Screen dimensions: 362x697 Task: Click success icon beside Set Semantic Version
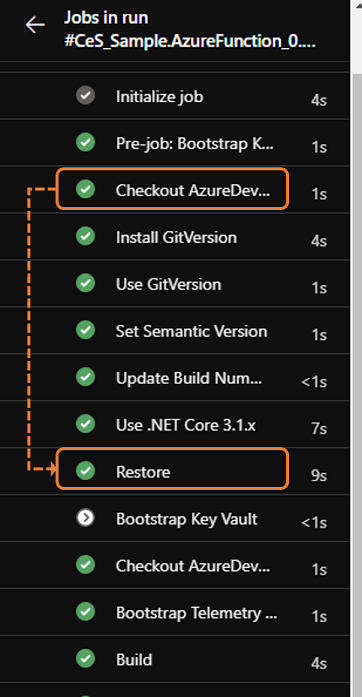85,330
